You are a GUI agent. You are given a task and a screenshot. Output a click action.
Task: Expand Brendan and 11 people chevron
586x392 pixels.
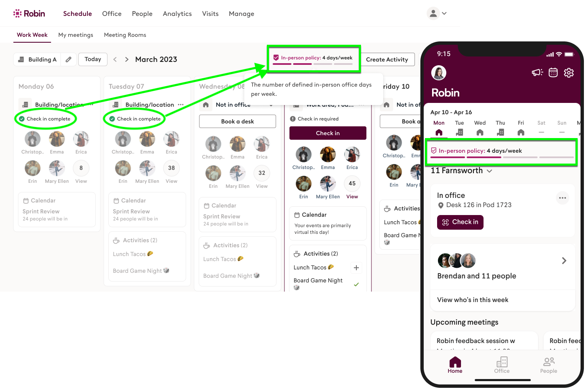(x=564, y=261)
